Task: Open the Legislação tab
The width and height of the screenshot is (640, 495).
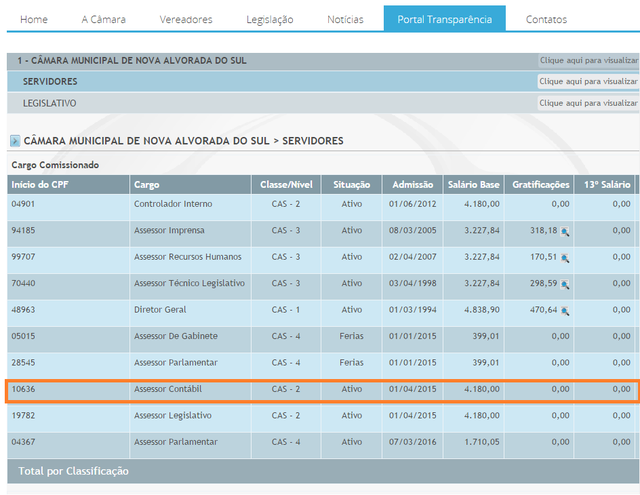Action: [x=270, y=19]
